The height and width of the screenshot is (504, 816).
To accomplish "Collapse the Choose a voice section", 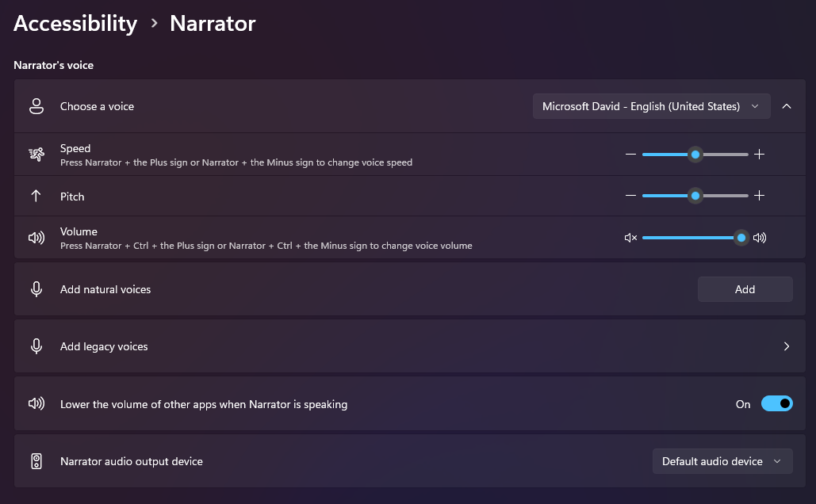I will 787,106.
